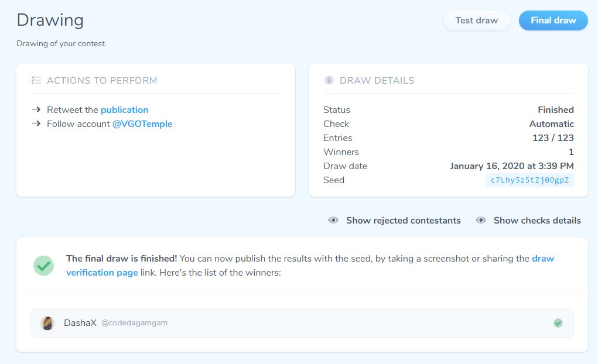This screenshot has width=598, height=364.
Task: Click the DRAW DETAILS panel title
Action: [x=377, y=80]
